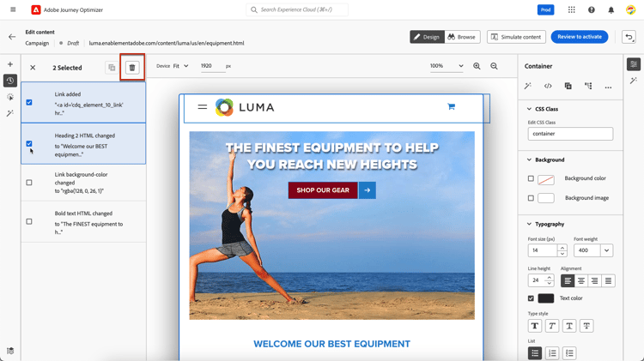Zoom in with the magnifier plus icon
The height and width of the screenshot is (361, 644).
(x=477, y=66)
